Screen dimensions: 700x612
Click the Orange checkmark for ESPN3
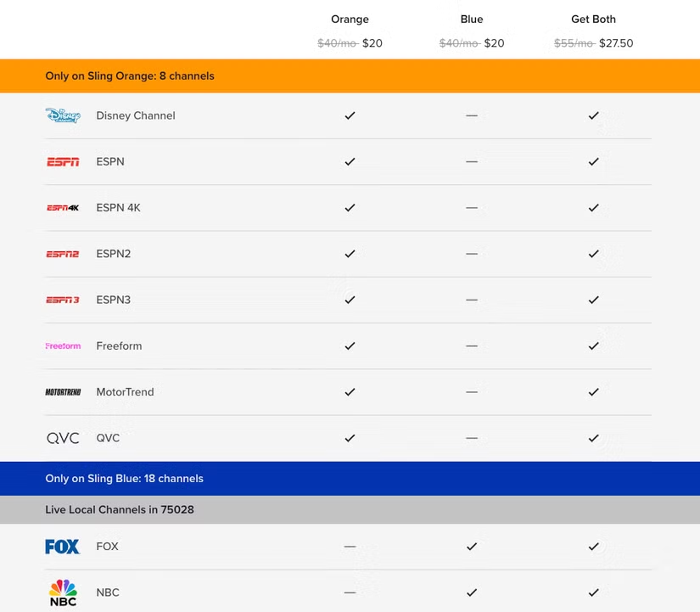[350, 300]
